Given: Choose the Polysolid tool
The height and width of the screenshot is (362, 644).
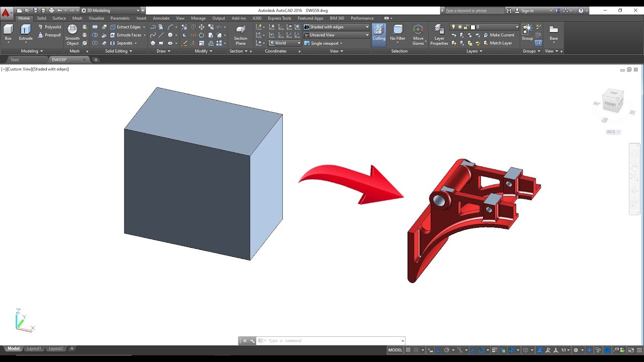Looking at the screenshot, I should click(49, 27).
